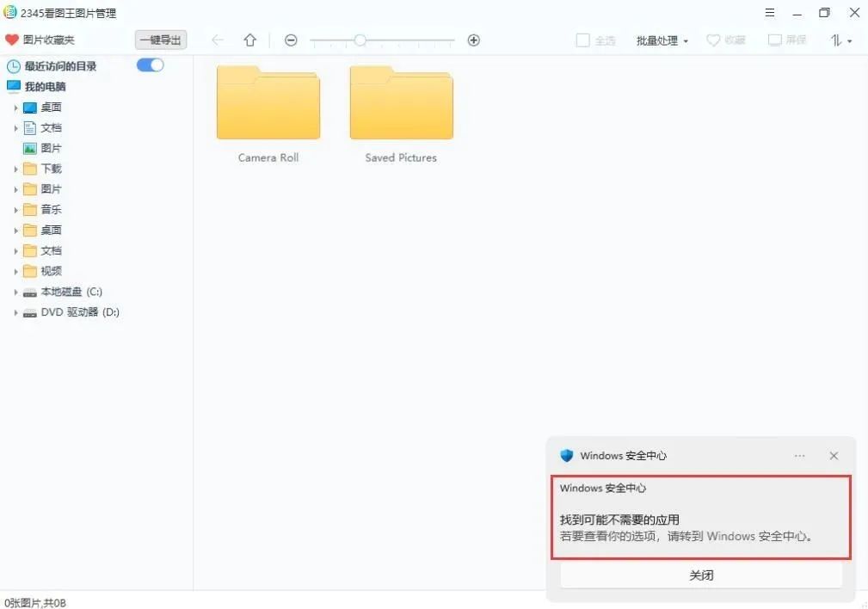The image size is (868, 609).
Task: Click the zoom-in plus icon
Action: click(473, 40)
